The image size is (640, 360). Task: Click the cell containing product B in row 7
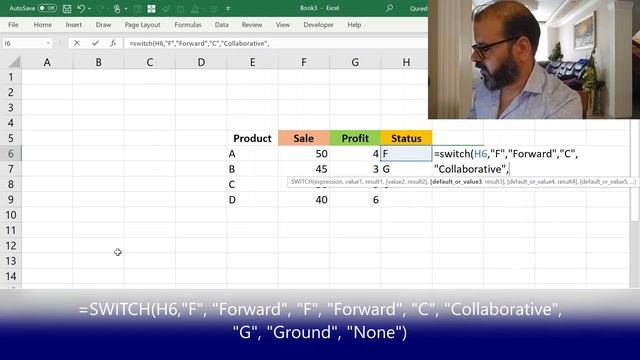253,169
